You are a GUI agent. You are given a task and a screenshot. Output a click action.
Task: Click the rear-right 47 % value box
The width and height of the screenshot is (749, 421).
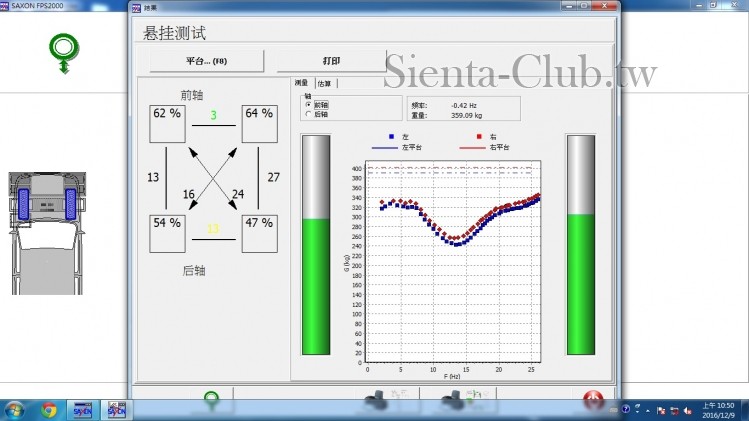259,233
